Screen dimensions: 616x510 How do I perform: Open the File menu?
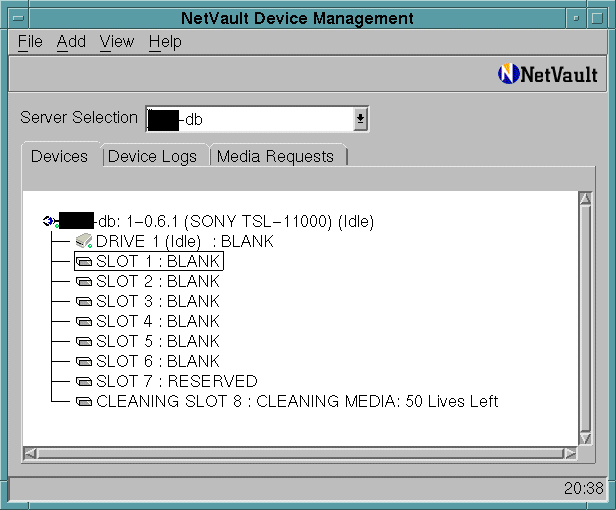(30, 41)
